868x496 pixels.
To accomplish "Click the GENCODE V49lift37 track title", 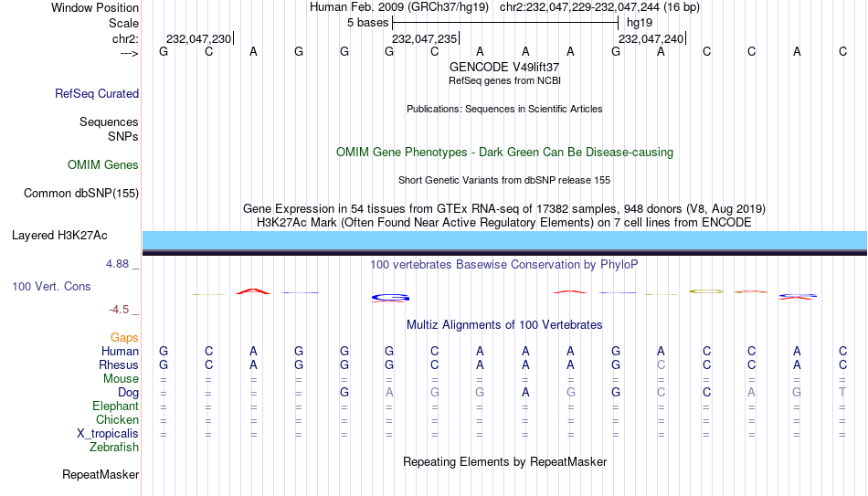I will [x=504, y=67].
